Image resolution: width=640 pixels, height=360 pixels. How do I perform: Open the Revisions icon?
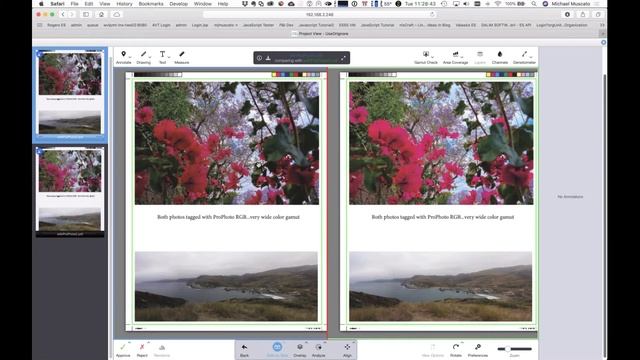tap(162, 347)
